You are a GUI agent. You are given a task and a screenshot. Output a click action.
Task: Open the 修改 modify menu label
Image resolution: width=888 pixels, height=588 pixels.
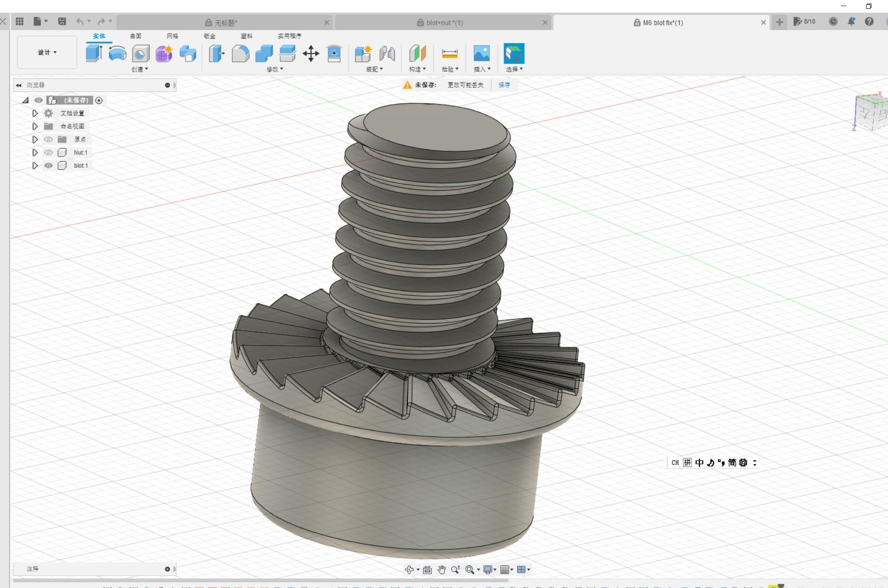point(275,69)
